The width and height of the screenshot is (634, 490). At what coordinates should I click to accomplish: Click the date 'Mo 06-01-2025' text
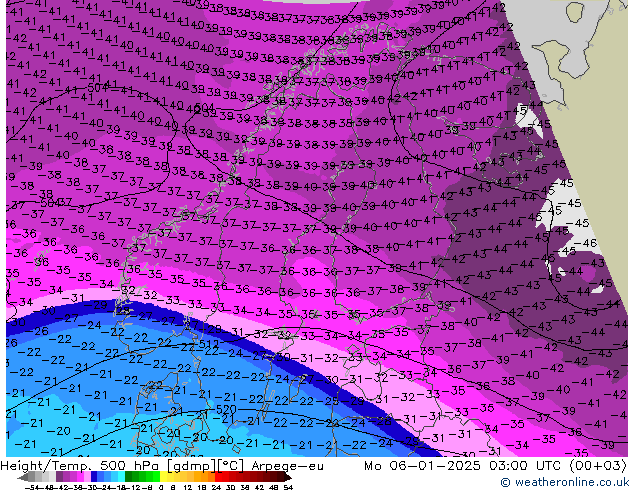coord(422,466)
